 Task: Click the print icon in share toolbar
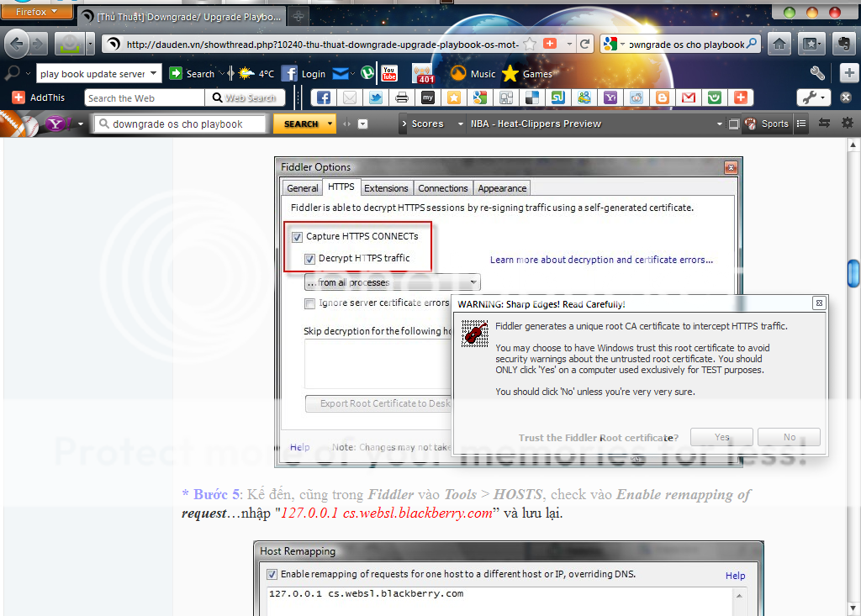tap(402, 98)
